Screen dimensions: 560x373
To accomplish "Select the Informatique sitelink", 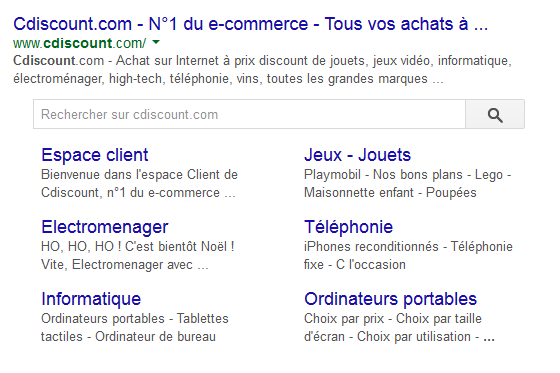I will [x=91, y=299].
